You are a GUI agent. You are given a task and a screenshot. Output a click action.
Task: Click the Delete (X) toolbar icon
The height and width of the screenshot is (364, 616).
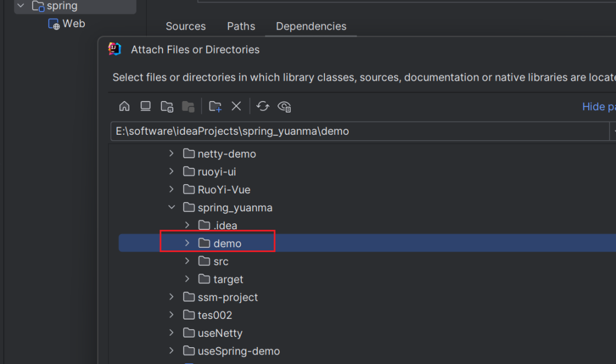click(x=236, y=106)
